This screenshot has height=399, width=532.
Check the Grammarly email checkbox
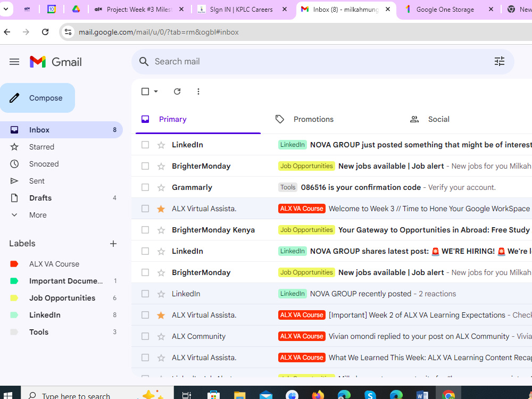tap(145, 187)
